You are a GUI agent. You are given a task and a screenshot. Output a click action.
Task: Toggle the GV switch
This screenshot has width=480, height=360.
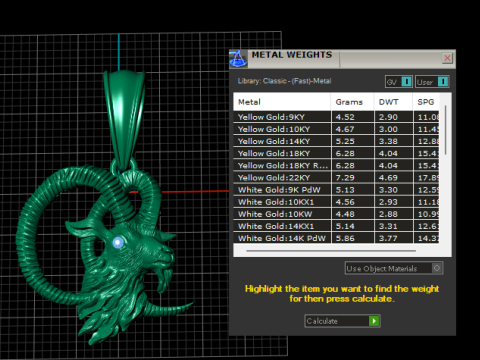pos(399,82)
